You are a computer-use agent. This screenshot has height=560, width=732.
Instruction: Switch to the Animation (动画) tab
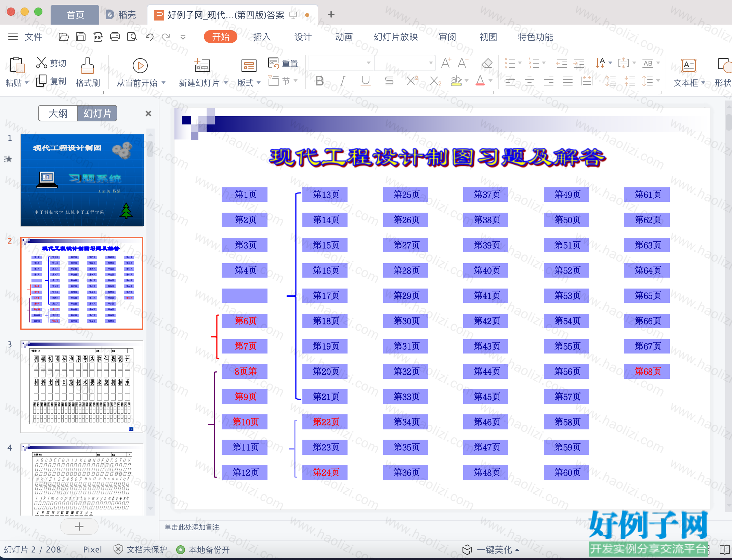344,37
